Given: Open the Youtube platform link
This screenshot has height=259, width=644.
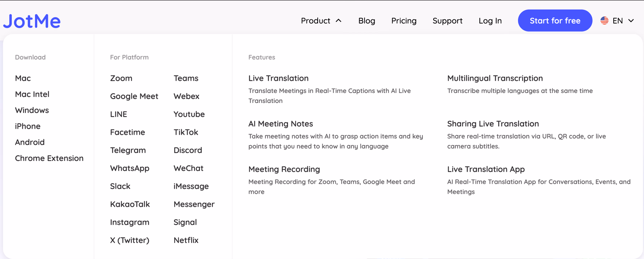Looking at the screenshot, I should pos(189,114).
